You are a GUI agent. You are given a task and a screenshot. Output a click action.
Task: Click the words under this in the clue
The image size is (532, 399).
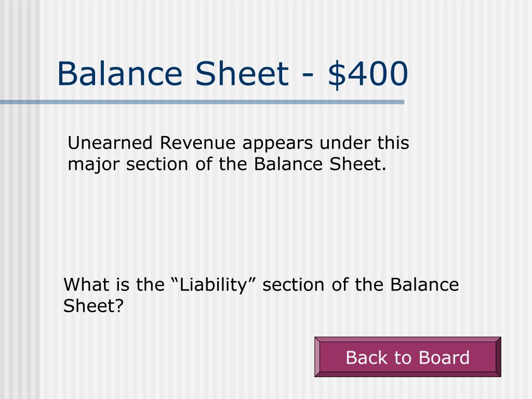(364, 143)
